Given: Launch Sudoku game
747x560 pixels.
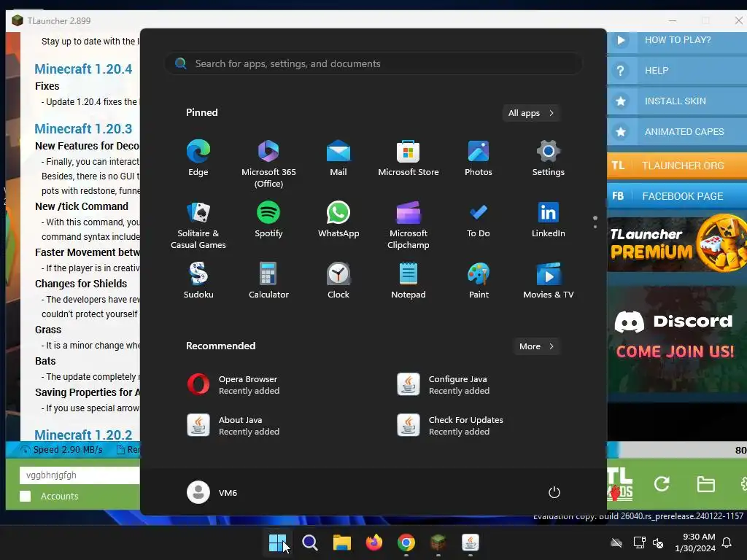Looking at the screenshot, I should 198,281.
